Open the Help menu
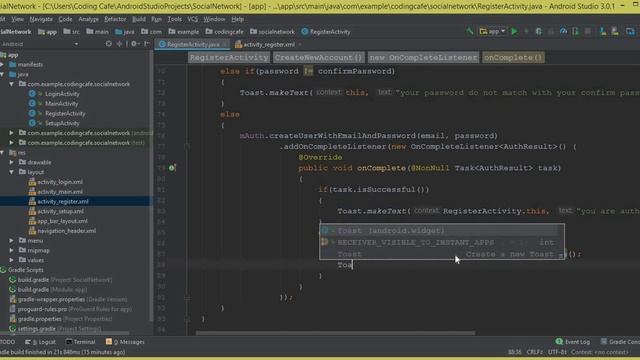640x360 pixels. 237,19
